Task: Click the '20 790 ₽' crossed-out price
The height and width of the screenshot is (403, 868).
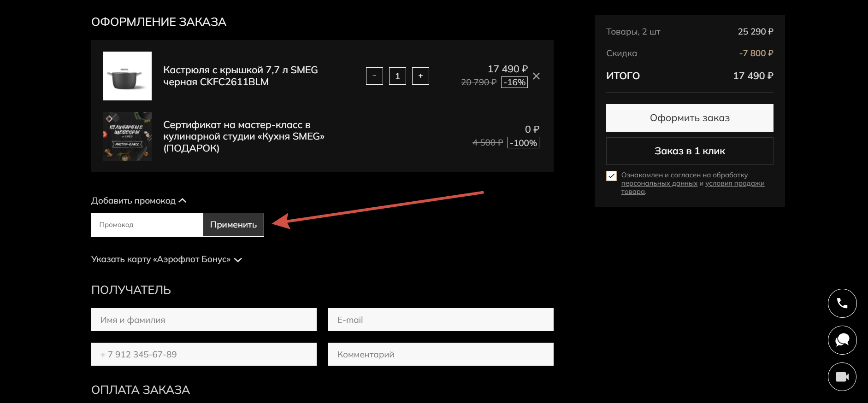Action: tap(478, 82)
